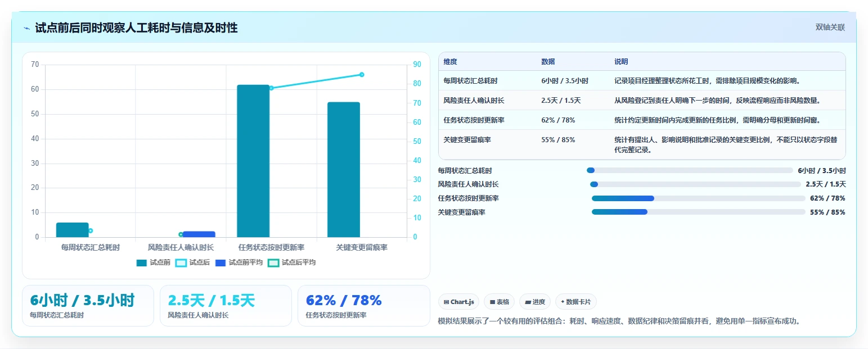Click the 试点前平均 blue legend swatch
868x349 pixels.
pyautogui.click(x=221, y=262)
